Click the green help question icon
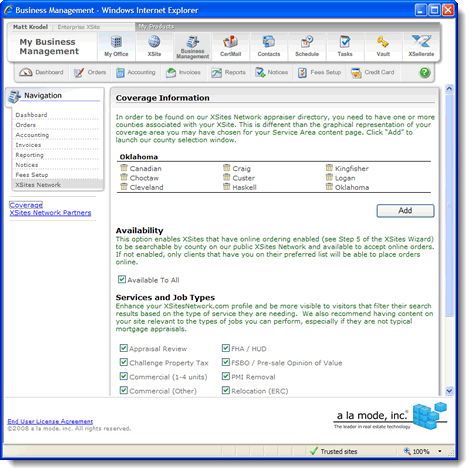The width and height of the screenshot is (473, 475). coord(424,72)
